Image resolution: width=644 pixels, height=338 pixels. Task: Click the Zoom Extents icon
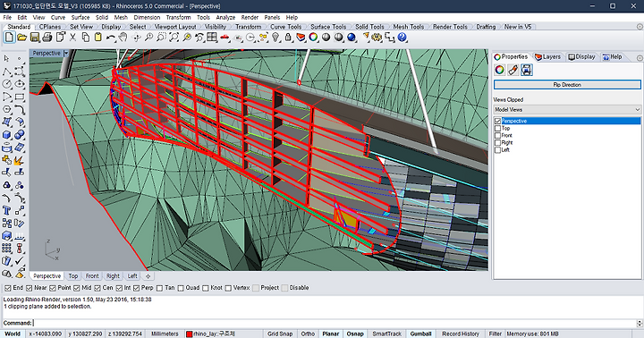coord(174,38)
